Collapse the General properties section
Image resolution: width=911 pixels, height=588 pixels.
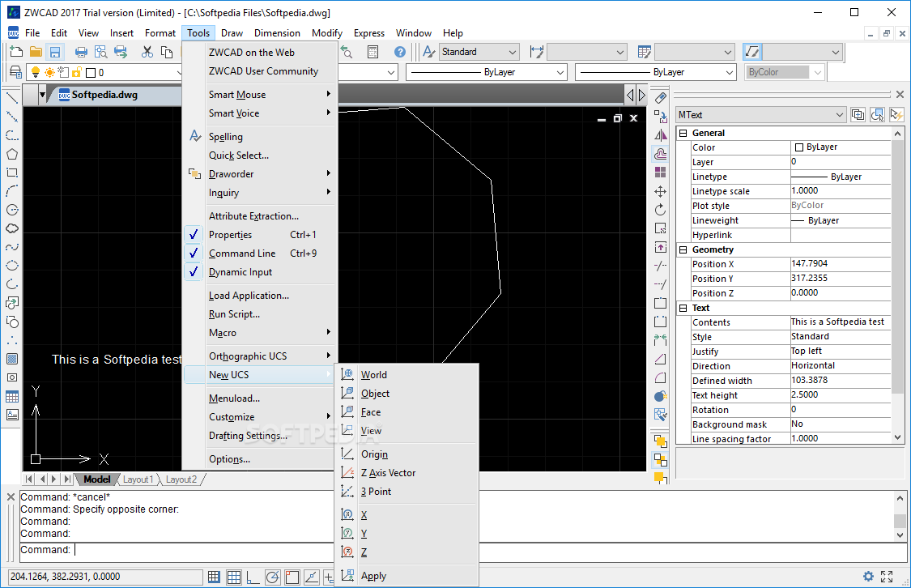tap(683, 133)
